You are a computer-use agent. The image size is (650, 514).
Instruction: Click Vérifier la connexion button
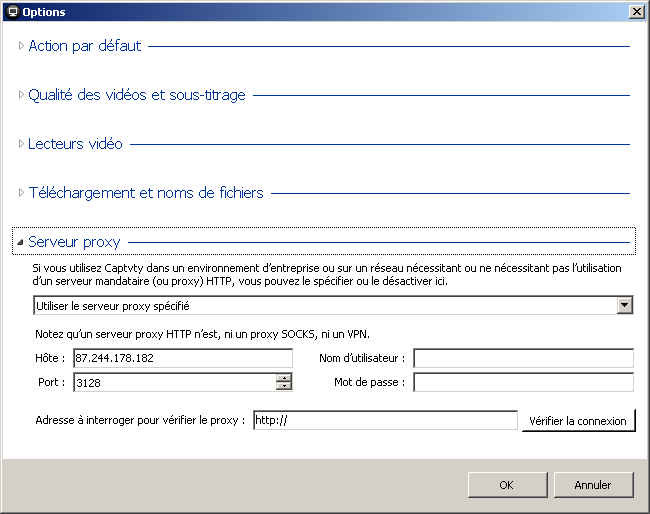[x=578, y=421]
